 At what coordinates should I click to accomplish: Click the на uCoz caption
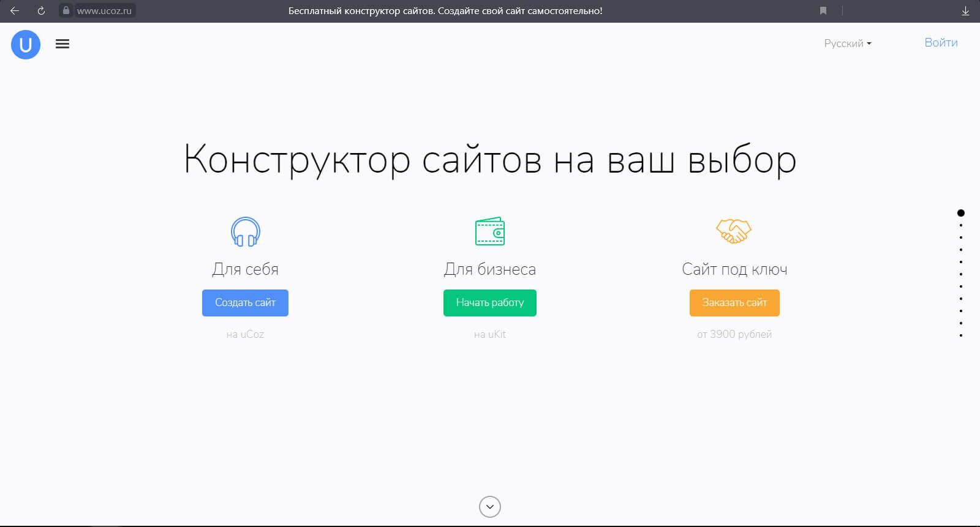coord(245,334)
